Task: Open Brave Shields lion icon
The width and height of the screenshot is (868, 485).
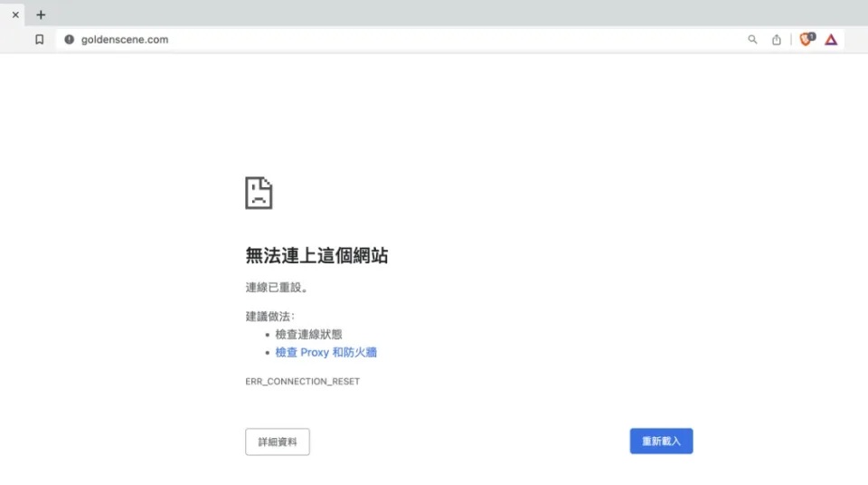Action: [x=807, y=39]
